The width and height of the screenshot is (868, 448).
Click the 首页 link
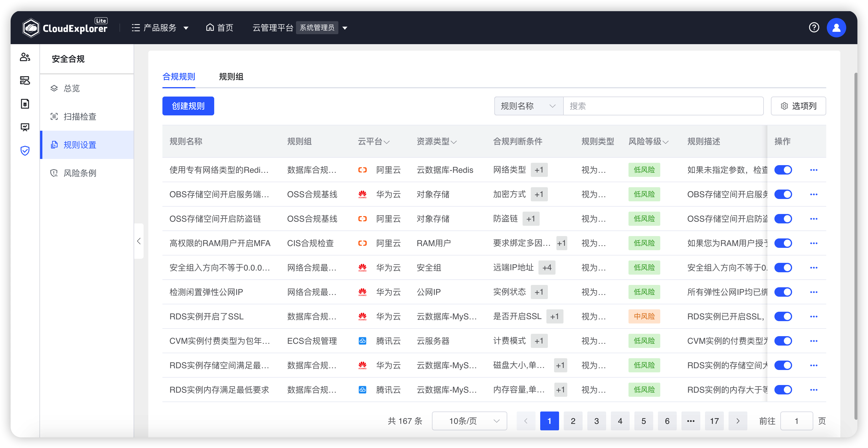pyautogui.click(x=220, y=28)
